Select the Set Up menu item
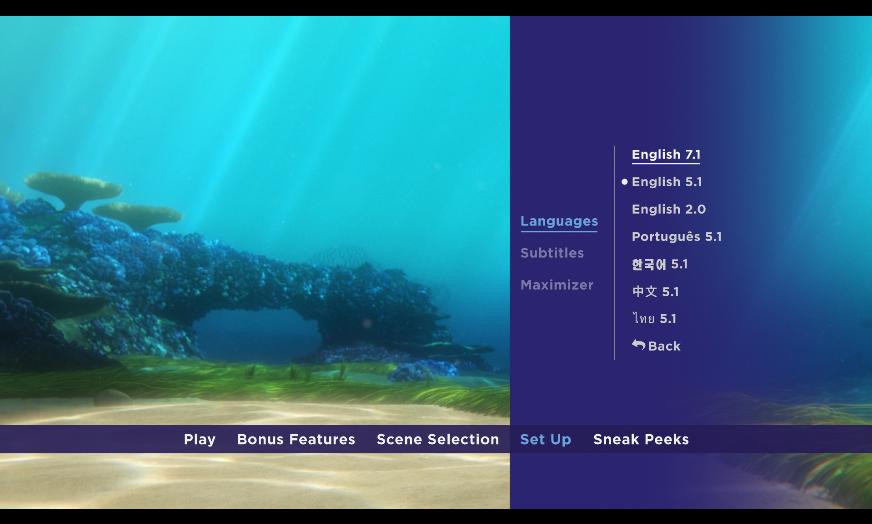This screenshot has width=872, height=524. (546, 439)
